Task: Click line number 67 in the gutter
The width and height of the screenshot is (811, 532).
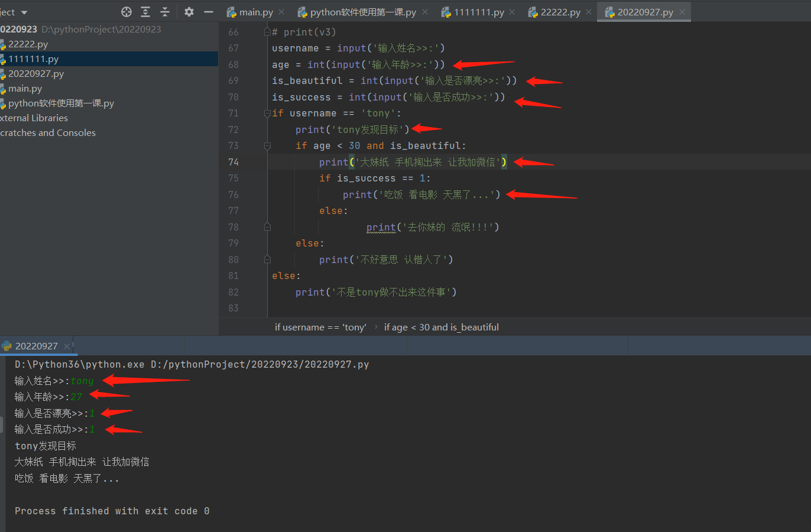Action: coord(233,48)
